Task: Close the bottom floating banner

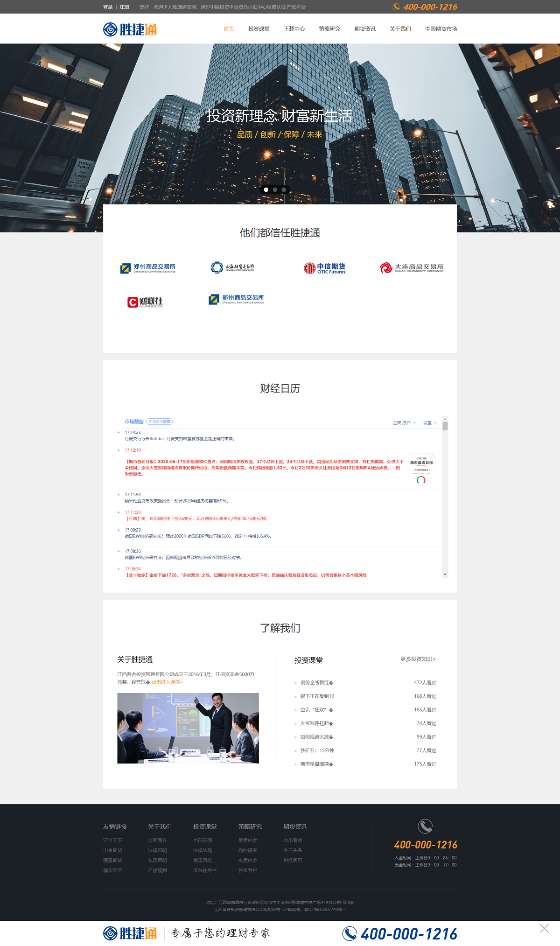Action: tap(544, 928)
